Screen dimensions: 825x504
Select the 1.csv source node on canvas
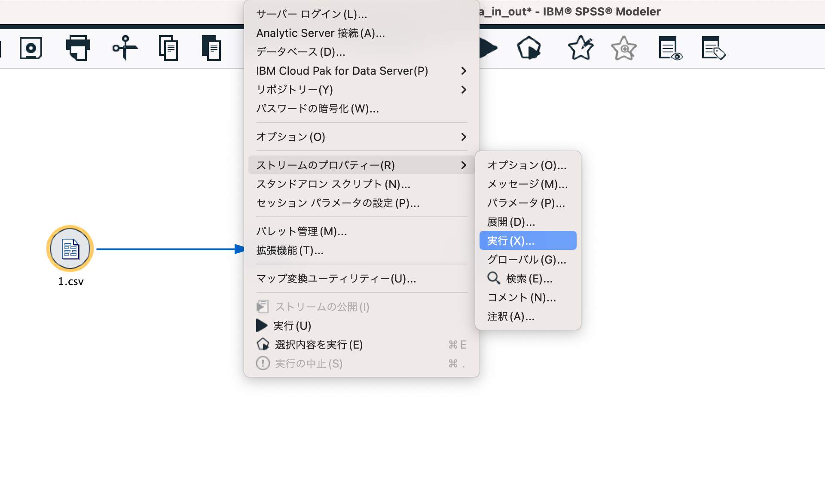coord(70,249)
